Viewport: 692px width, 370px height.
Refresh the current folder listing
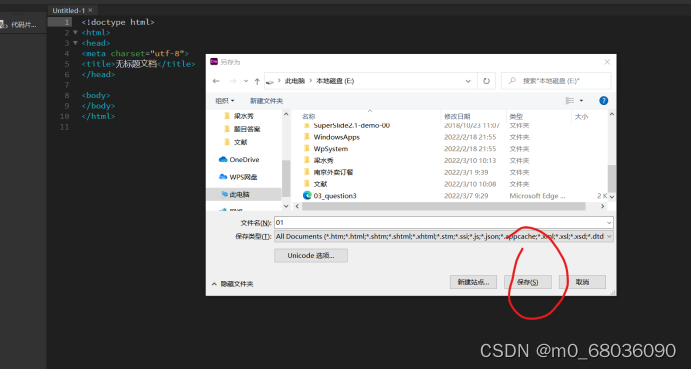click(x=486, y=81)
